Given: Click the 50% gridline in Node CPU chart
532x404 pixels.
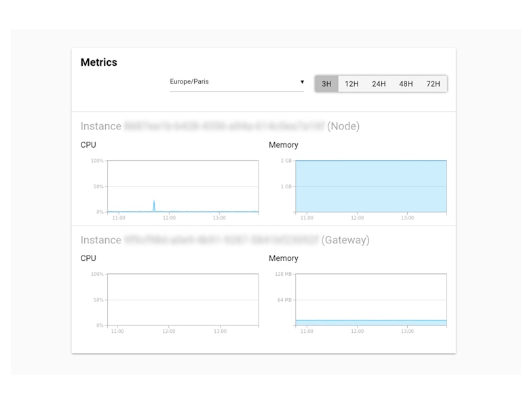Looking at the screenshot, I should pyautogui.click(x=183, y=186).
